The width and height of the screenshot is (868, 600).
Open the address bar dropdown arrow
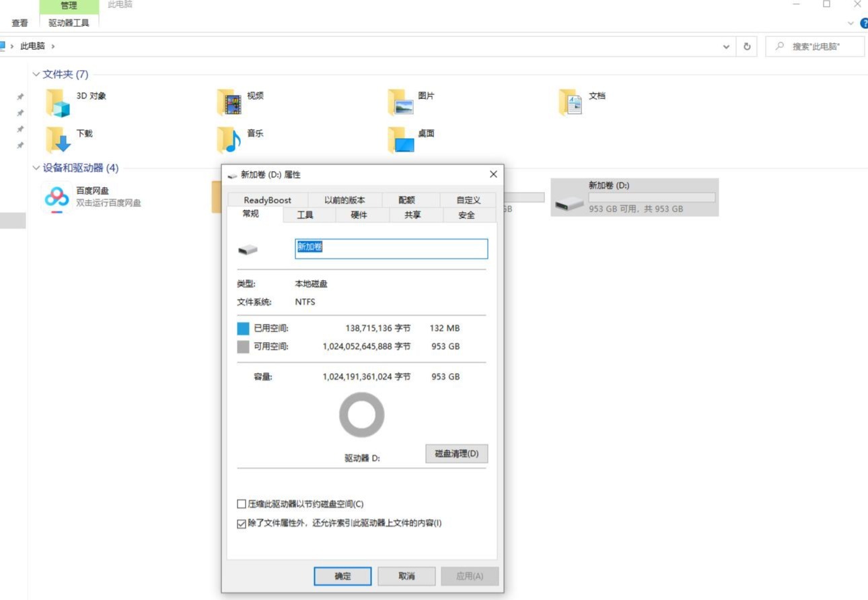(725, 46)
